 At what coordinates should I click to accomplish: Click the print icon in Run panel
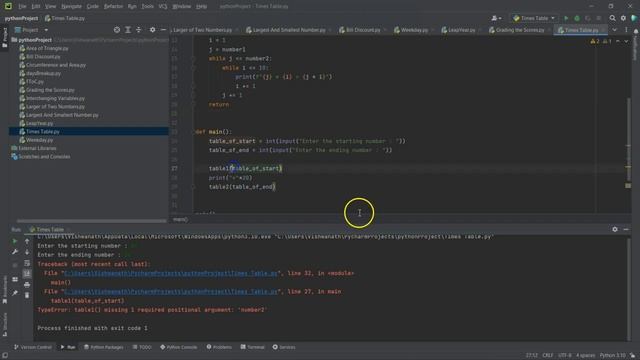(27, 284)
